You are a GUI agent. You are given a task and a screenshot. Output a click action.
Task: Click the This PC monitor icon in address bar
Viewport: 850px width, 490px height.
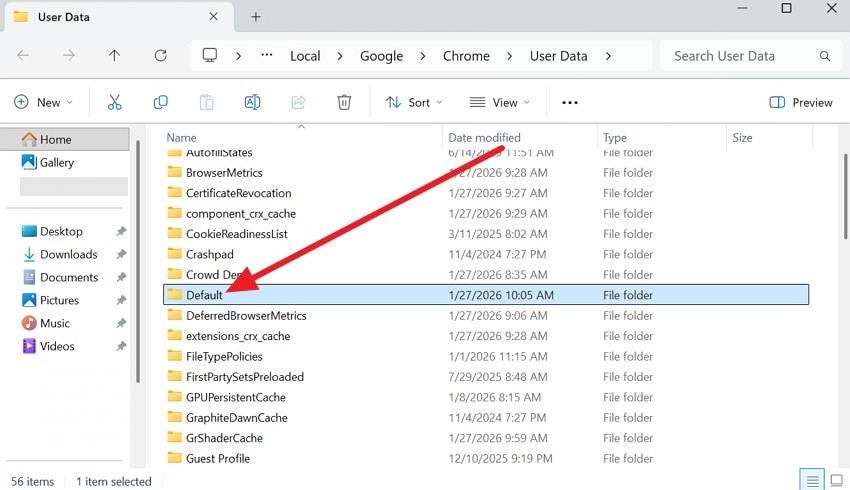(210, 55)
